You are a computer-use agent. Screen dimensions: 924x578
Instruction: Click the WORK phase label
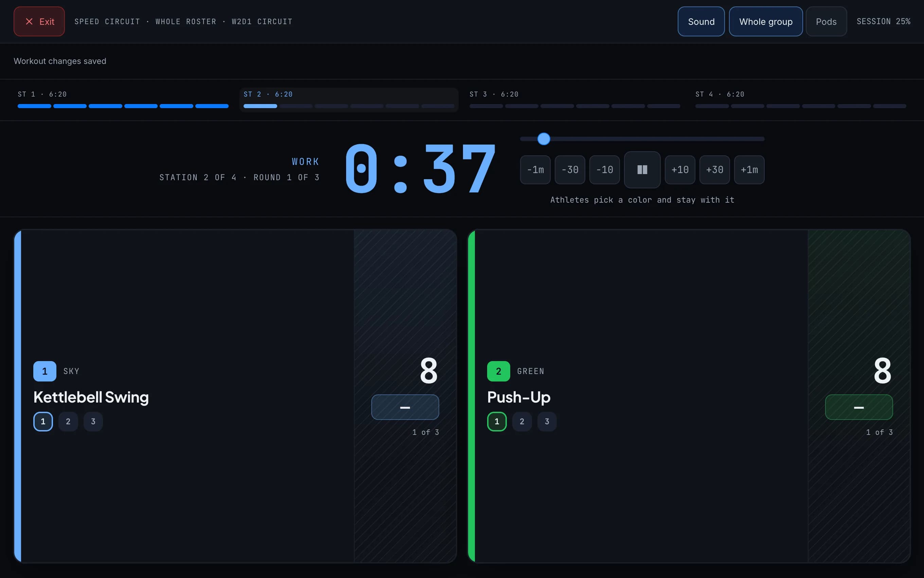click(x=305, y=162)
